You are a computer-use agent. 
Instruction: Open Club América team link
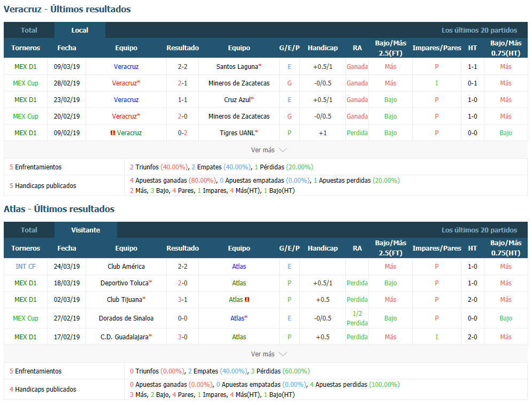tap(126, 267)
